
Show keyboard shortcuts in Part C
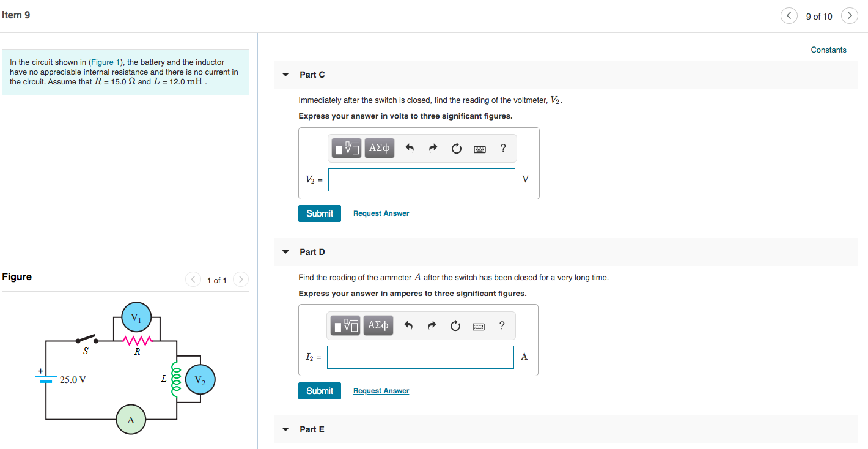(x=480, y=148)
